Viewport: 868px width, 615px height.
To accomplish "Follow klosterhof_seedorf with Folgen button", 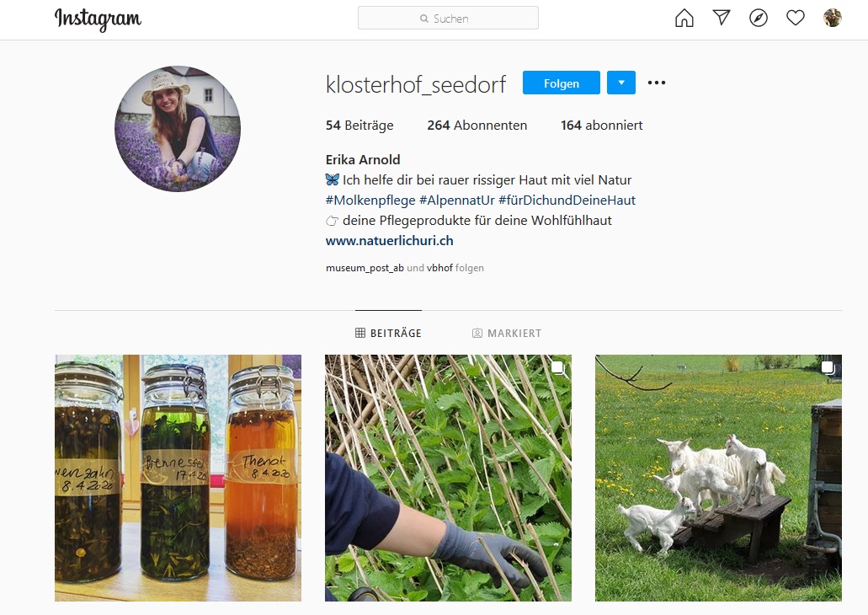I will click(x=562, y=83).
